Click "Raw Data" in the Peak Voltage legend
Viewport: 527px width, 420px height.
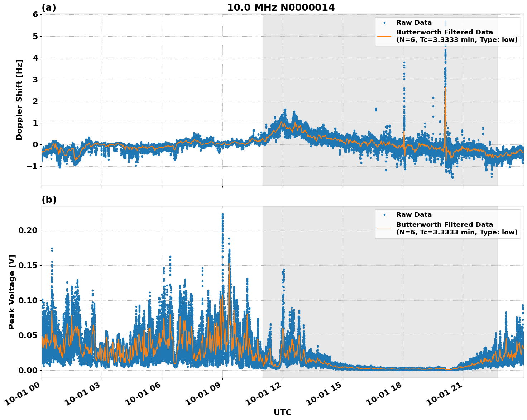tap(414, 215)
